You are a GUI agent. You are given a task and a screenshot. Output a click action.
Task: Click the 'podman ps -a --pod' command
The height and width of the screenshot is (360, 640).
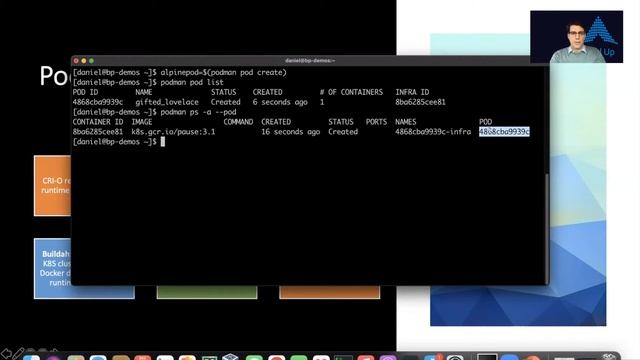pyautogui.click(x=198, y=112)
